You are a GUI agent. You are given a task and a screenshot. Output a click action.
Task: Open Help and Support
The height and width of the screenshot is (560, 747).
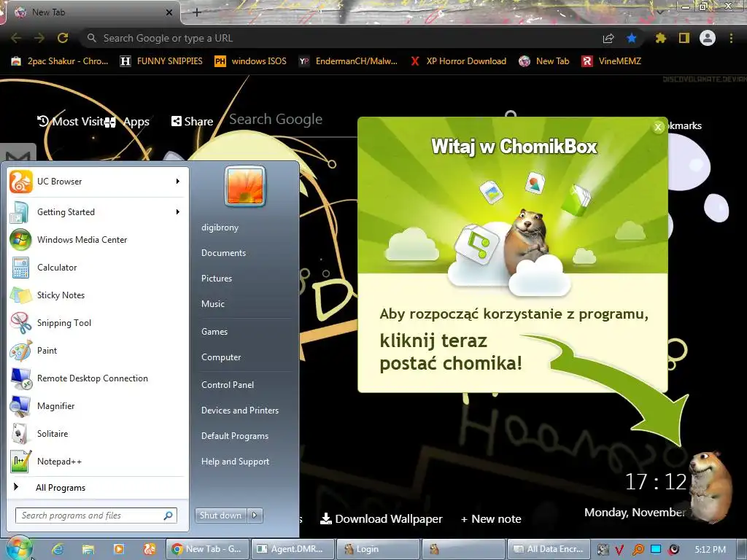click(x=236, y=462)
